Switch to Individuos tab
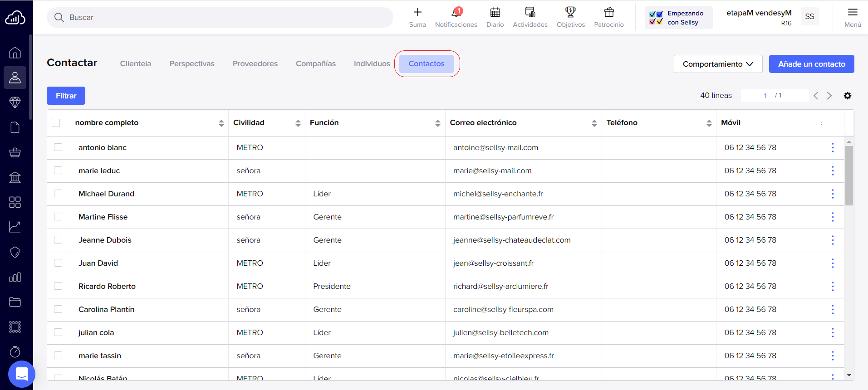 click(x=372, y=64)
